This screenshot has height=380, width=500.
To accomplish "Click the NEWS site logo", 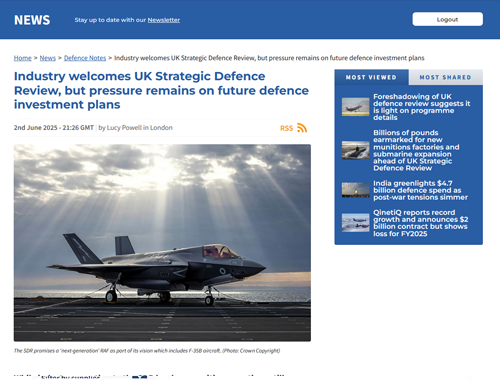I will pyautogui.click(x=32, y=20).
